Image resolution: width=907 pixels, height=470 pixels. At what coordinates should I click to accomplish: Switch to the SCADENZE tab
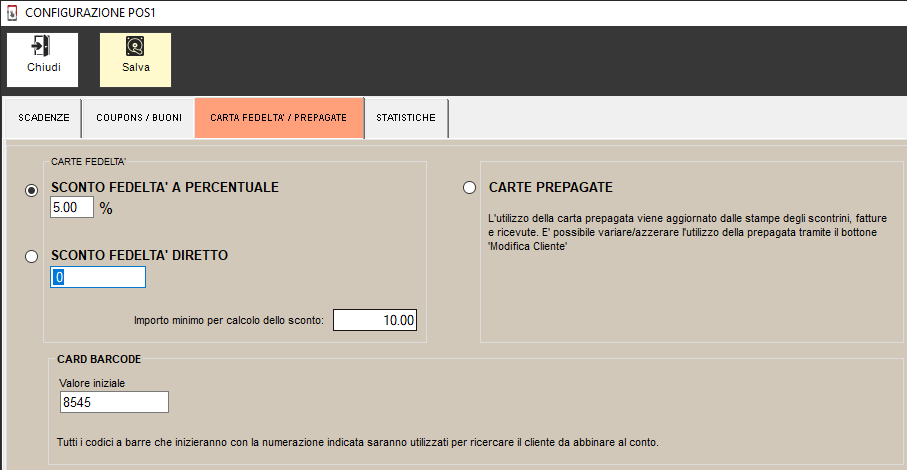44,118
